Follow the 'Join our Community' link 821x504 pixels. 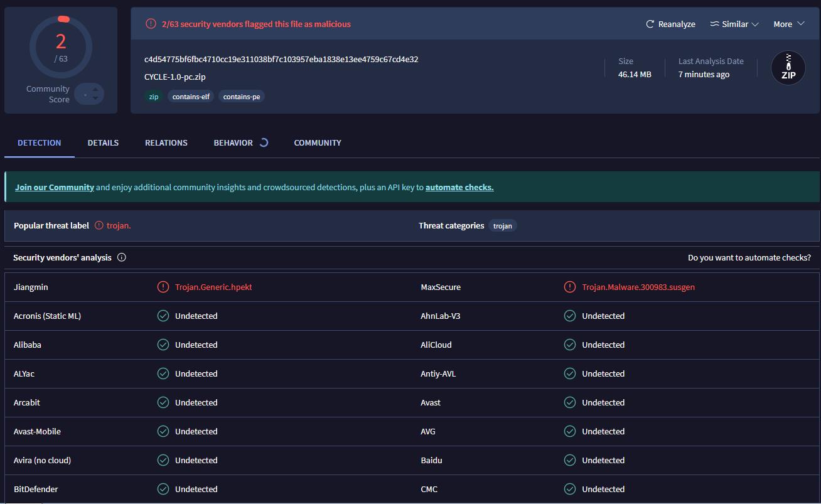tap(55, 187)
